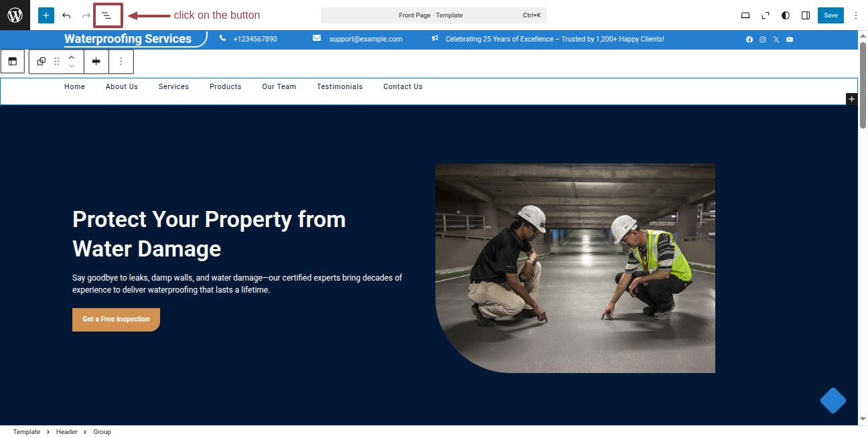Image resolution: width=868 pixels, height=438 pixels.
Task: Open the Styles half-circle panel
Action: click(x=786, y=15)
